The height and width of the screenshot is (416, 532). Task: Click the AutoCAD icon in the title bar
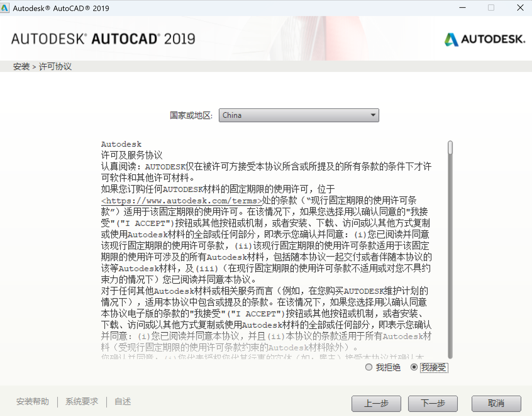5,8
